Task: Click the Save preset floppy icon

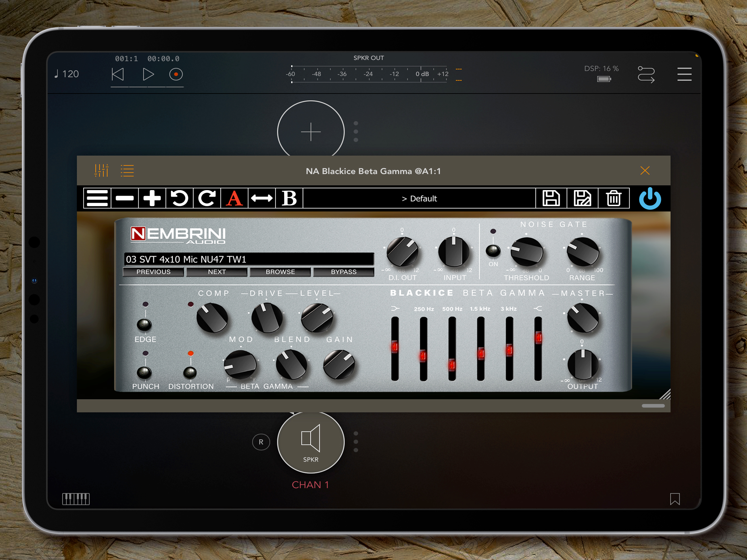Action: click(551, 198)
